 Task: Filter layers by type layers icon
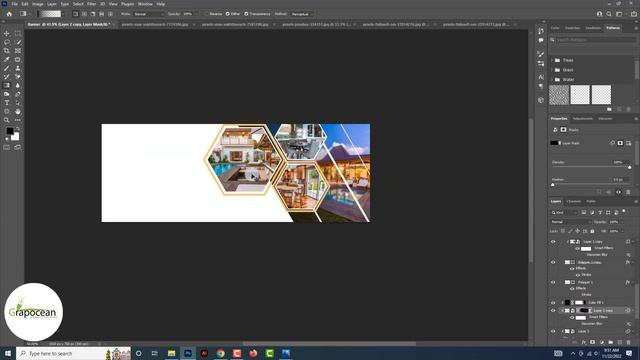pos(600,212)
